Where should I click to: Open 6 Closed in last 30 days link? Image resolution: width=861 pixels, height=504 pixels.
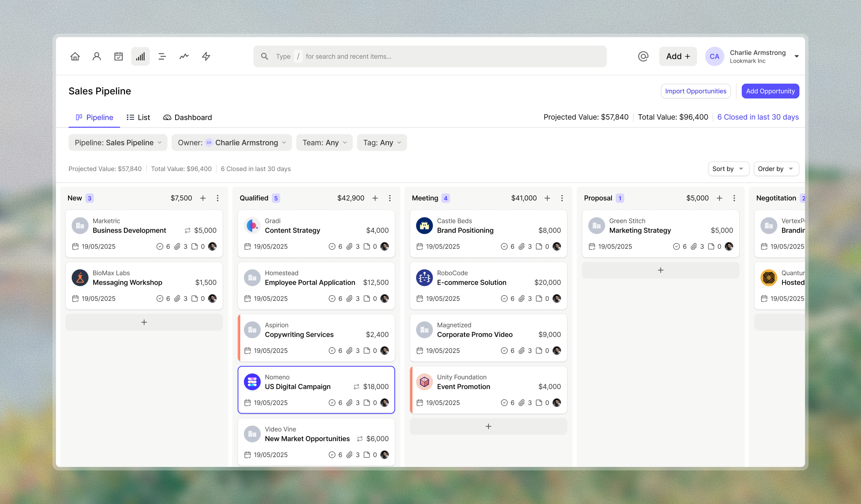[x=758, y=117]
